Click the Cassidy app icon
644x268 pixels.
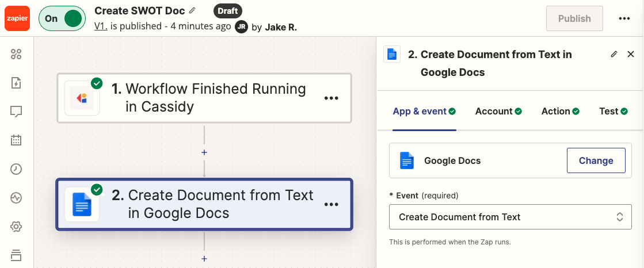click(x=82, y=98)
